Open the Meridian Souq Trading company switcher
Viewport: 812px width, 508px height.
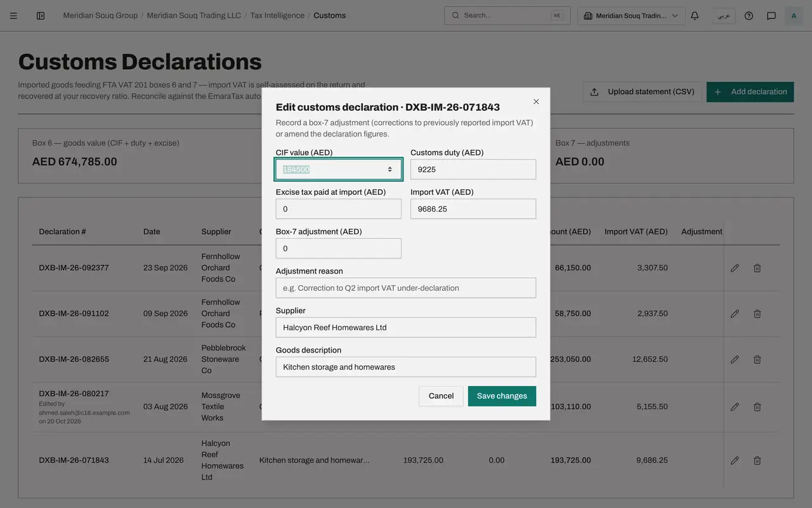point(631,16)
